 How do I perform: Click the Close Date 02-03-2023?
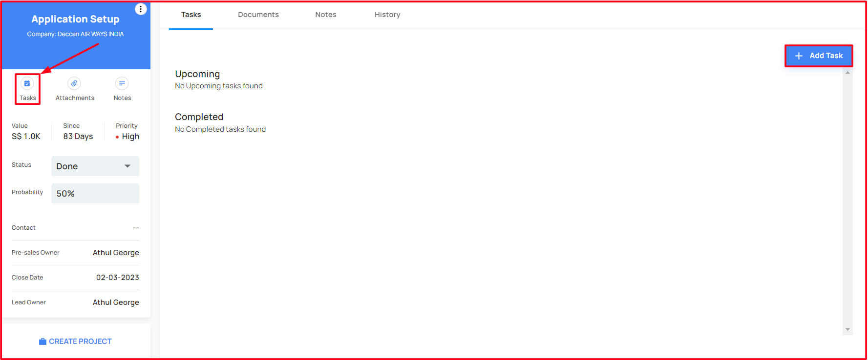pyautogui.click(x=118, y=278)
